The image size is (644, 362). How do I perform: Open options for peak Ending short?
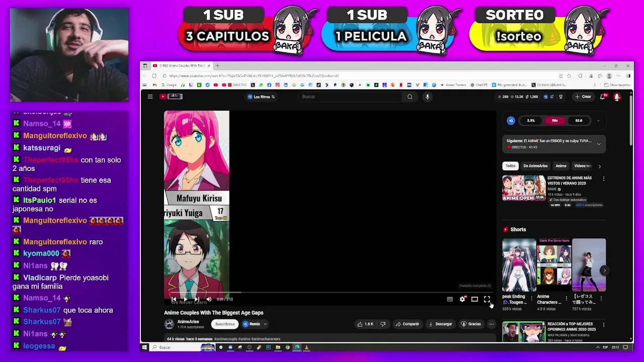pyautogui.click(x=531, y=298)
